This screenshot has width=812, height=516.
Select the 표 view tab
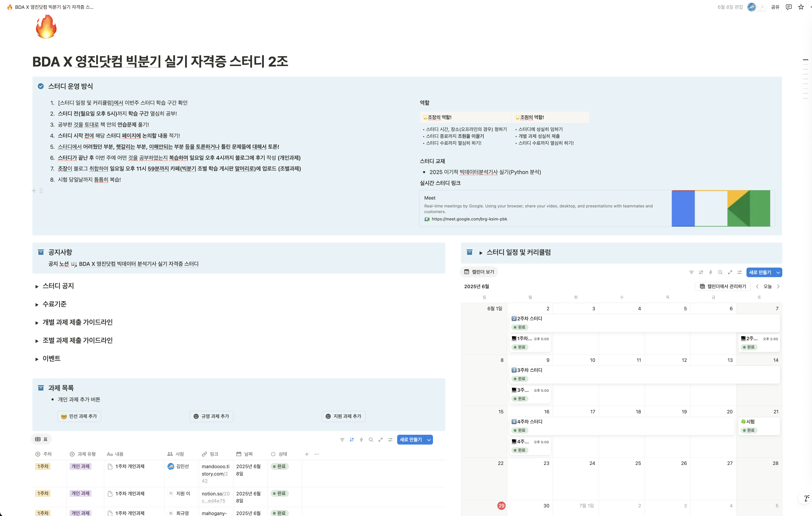[41, 439]
